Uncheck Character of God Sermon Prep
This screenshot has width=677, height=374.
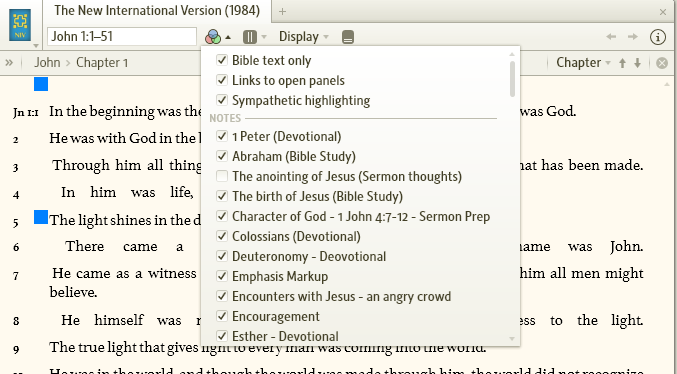click(222, 216)
